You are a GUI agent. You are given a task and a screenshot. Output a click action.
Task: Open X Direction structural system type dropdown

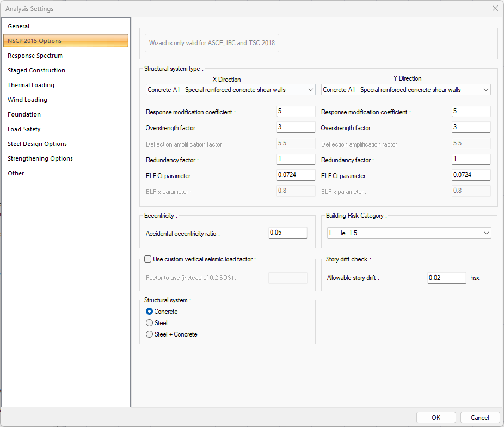pyautogui.click(x=231, y=90)
